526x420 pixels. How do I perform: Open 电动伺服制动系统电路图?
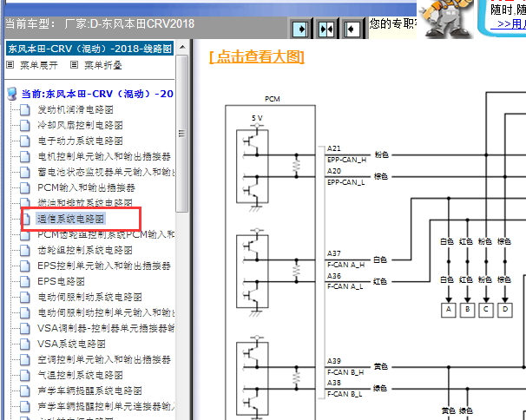pos(89,297)
